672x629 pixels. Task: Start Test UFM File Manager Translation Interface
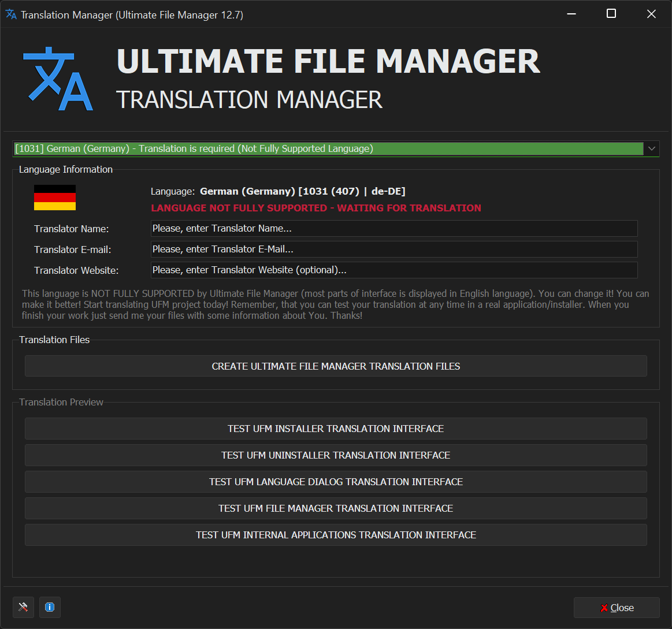pos(336,508)
